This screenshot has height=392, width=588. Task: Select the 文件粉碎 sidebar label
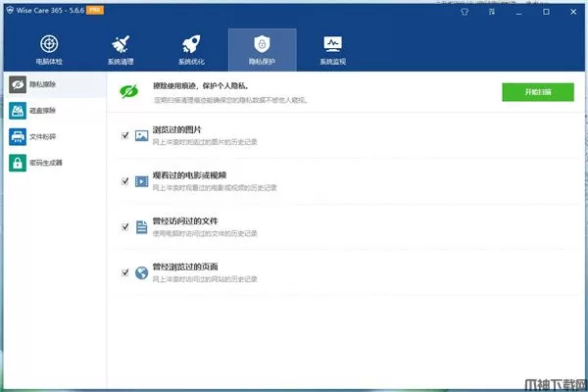43,136
